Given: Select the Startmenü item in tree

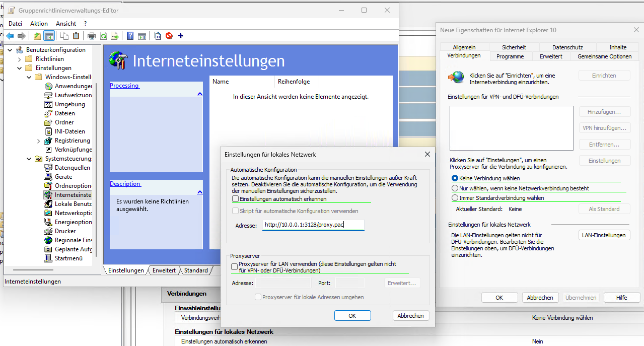Looking at the screenshot, I should (68, 258).
